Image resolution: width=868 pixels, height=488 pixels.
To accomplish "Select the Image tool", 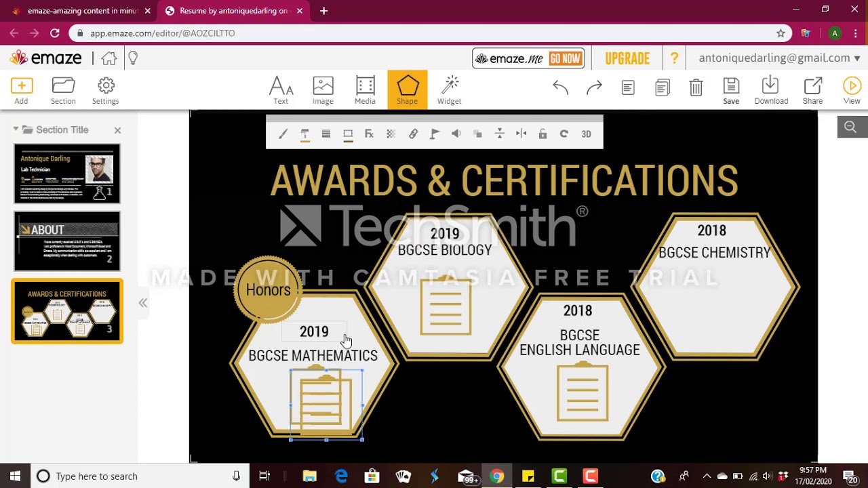I will (323, 91).
